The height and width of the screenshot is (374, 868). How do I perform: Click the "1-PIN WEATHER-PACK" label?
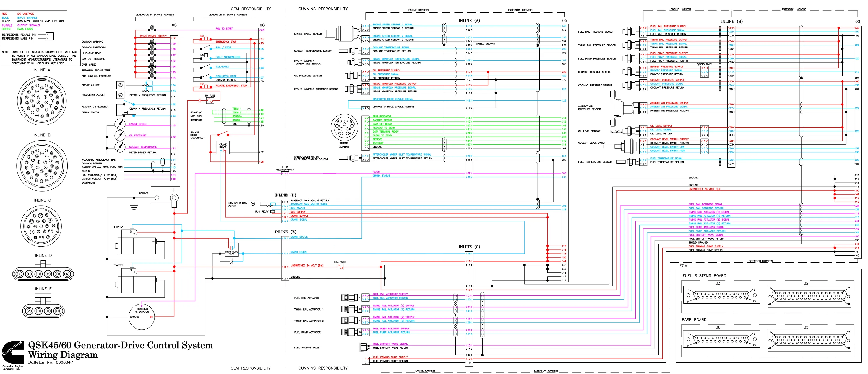pyautogui.click(x=285, y=168)
